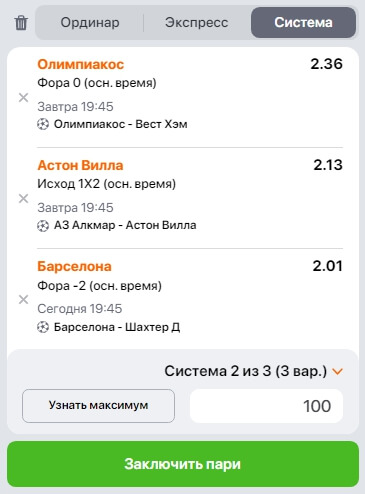365x494 pixels.
Task: Remove the Барселона bet with its X icon
Action: [23, 299]
